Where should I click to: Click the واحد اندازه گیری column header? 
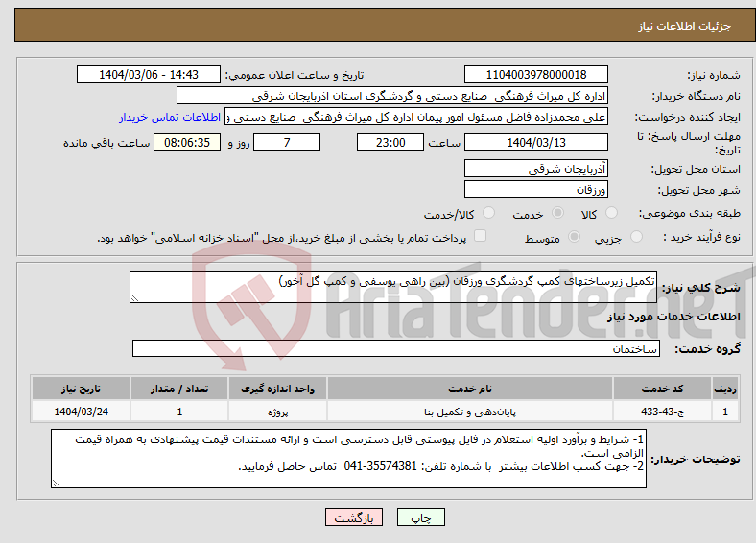tap(277, 389)
